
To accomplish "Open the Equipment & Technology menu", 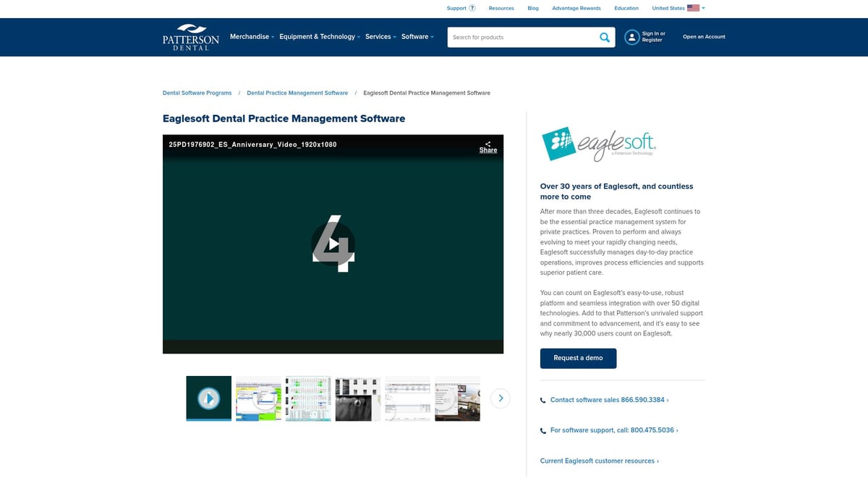I will (x=319, y=36).
